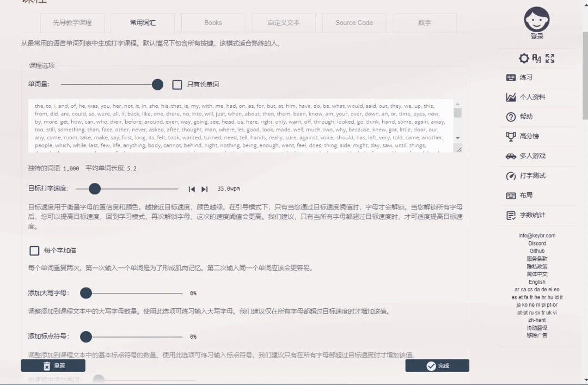Open the Github link
588x385 pixels.
point(537,251)
